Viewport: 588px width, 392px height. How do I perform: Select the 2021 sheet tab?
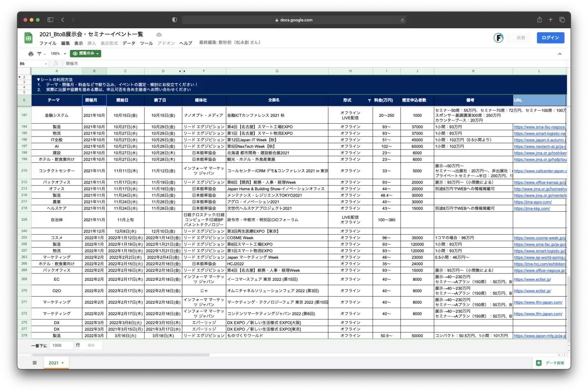pyautogui.click(x=56, y=363)
